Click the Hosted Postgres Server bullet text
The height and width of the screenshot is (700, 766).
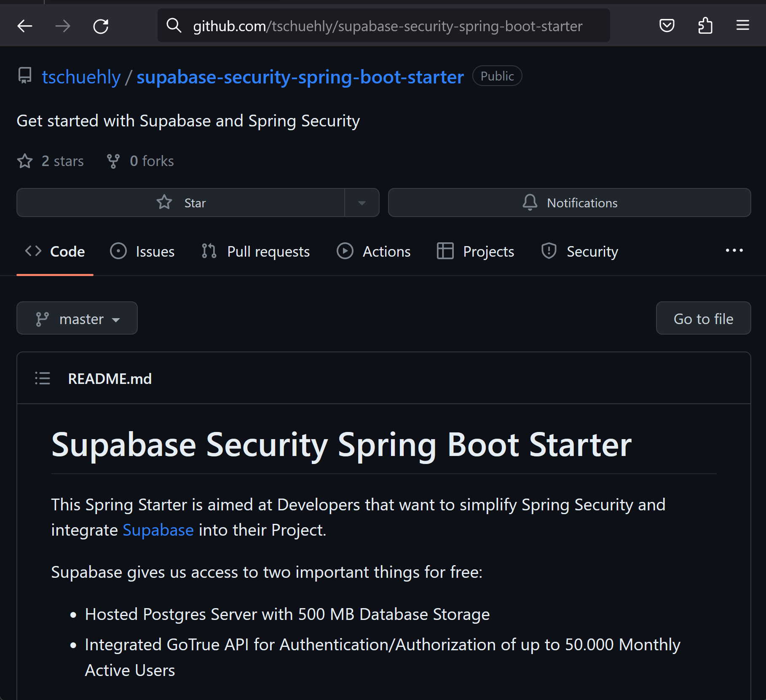point(287,614)
